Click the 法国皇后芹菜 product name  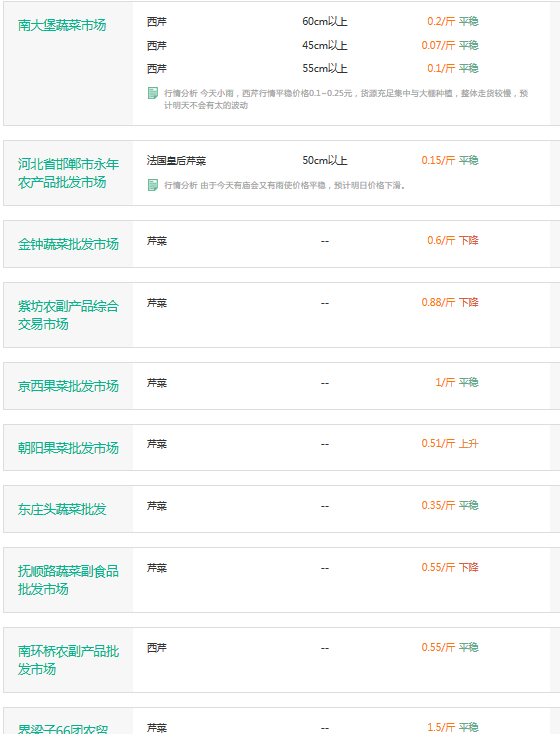[176, 161]
